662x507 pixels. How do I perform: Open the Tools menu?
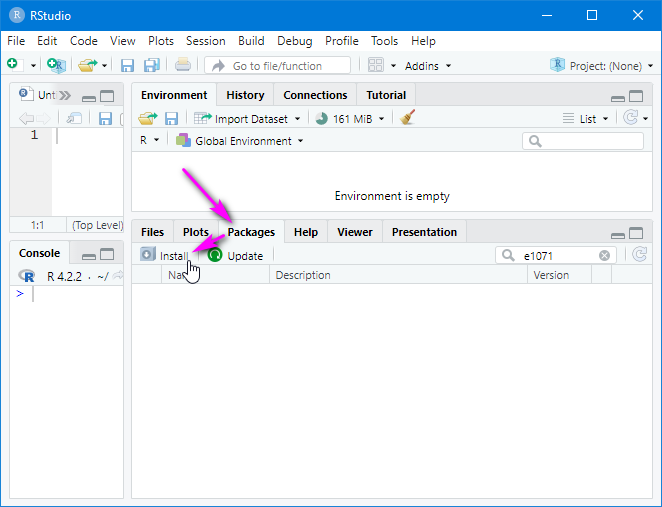click(384, 41)
